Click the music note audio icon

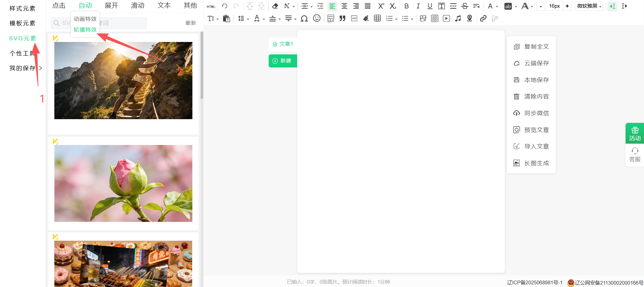pyautogui.click(x=458, y=18)
